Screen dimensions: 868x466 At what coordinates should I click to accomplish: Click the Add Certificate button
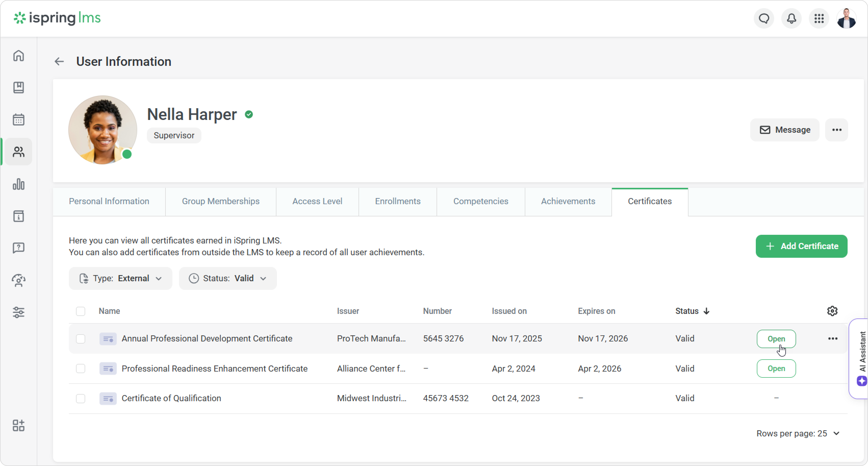pyautogui.click(x=801, y=246)
